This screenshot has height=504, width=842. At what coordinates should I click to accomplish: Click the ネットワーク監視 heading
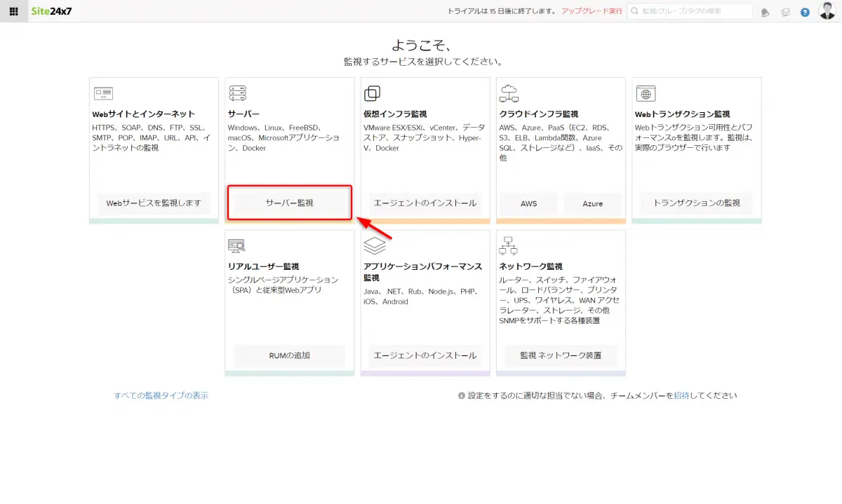click(x=531, y=266)
